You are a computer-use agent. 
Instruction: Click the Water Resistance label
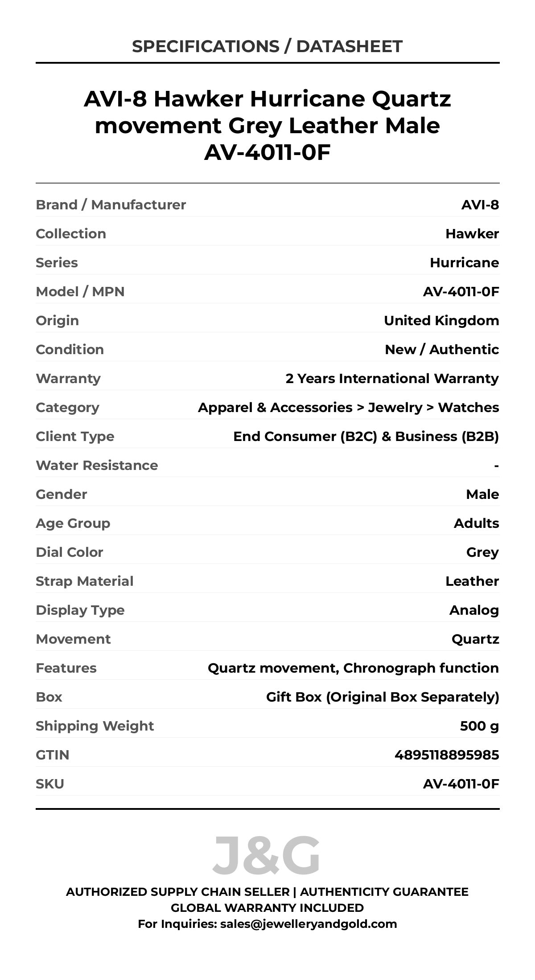[x=97, y=465]
